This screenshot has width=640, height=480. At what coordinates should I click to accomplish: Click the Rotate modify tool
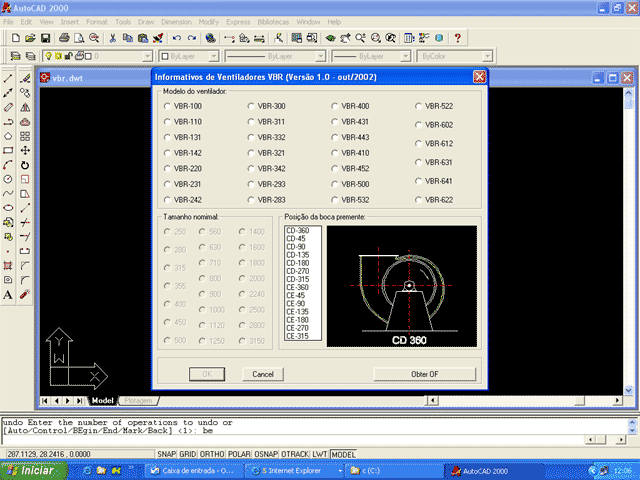(25, 165)
